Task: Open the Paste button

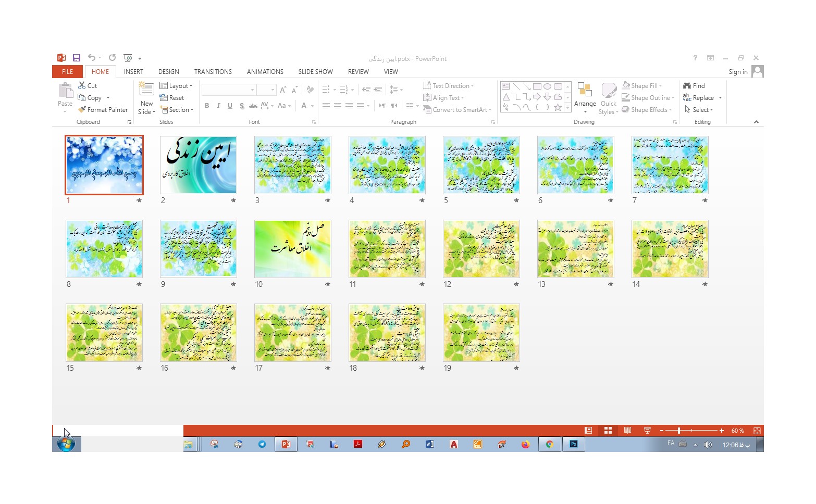Action: (65, 98)
